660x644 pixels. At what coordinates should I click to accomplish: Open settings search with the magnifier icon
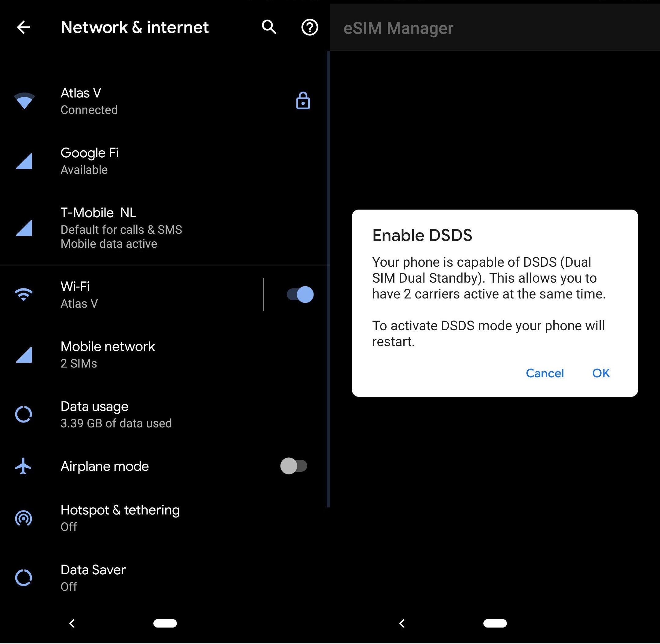[x=269, y=27]
